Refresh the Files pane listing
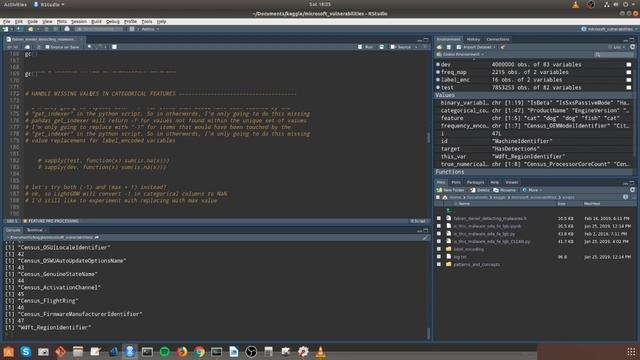This screenshot has width=640, height=360. click(x=632, y=190)
